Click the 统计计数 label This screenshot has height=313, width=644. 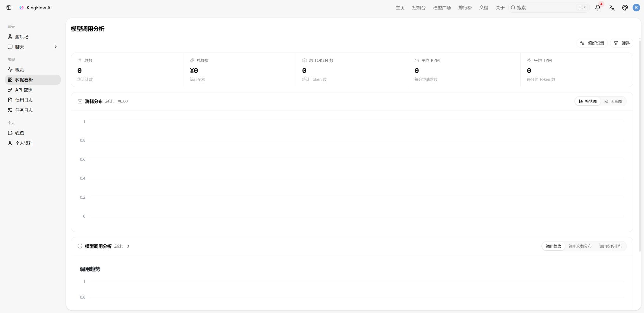pos(85,79)
